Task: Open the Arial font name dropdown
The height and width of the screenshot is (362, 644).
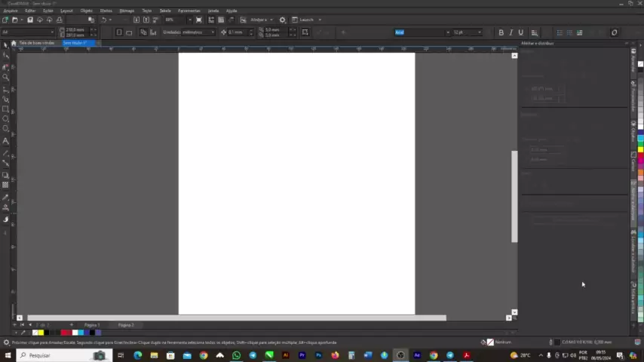Action: [x=447, y=32]
